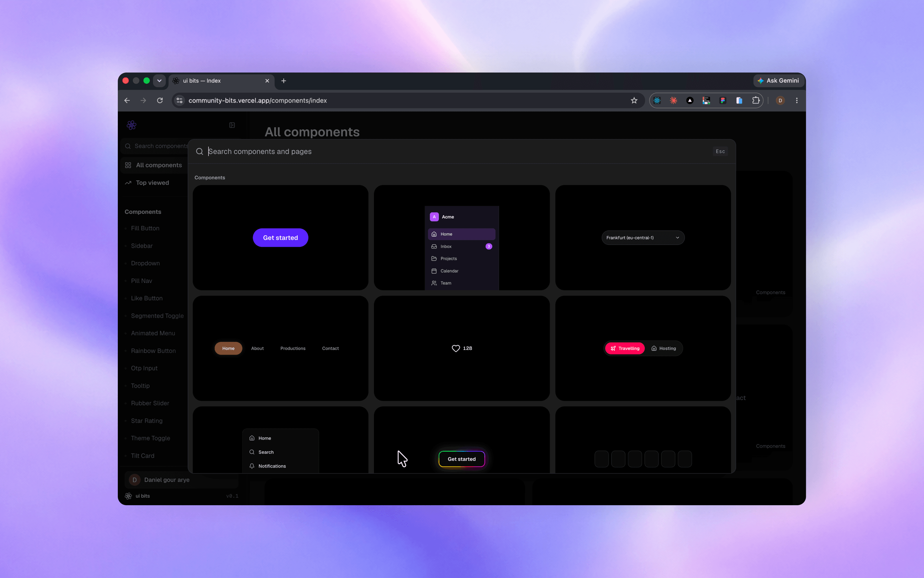Screen dimensions: 924x578
Task: Select About in the pill nav
Action: tap(257, 348)
